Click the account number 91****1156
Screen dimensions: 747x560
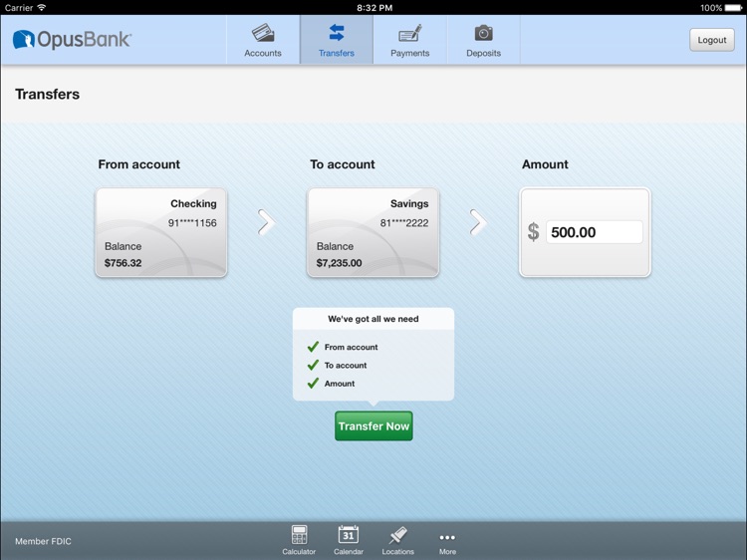click(192, 223)
